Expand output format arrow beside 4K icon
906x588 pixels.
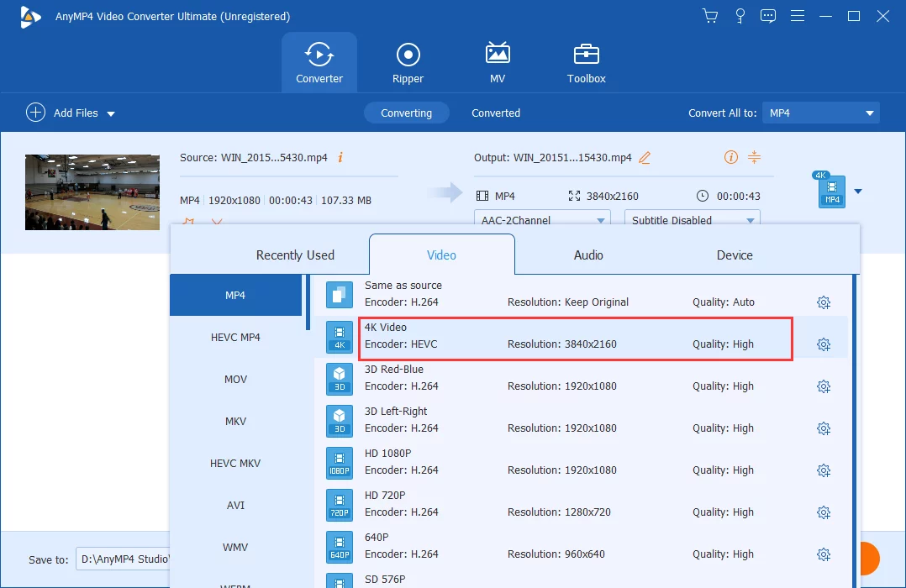coord(858,192)
